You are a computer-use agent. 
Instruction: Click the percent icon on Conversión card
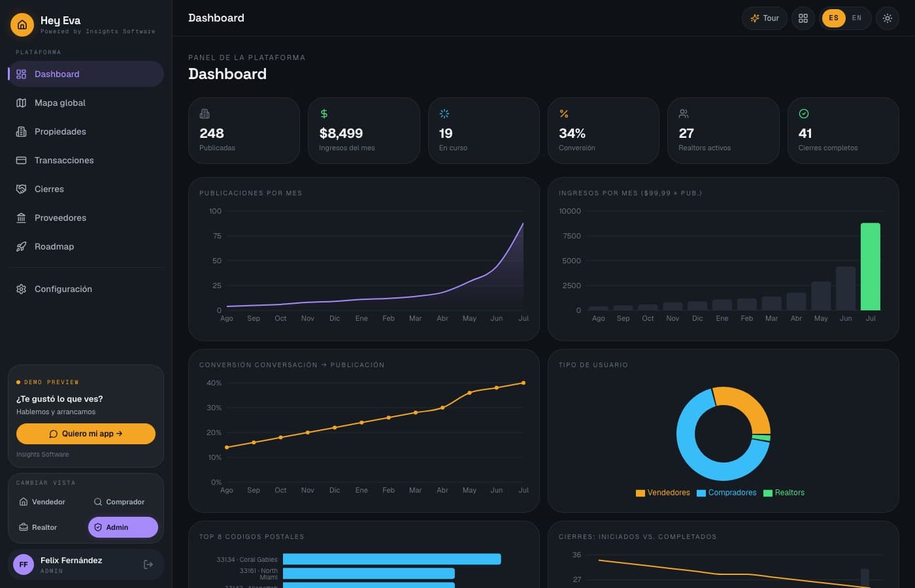(x=564, y=114)
